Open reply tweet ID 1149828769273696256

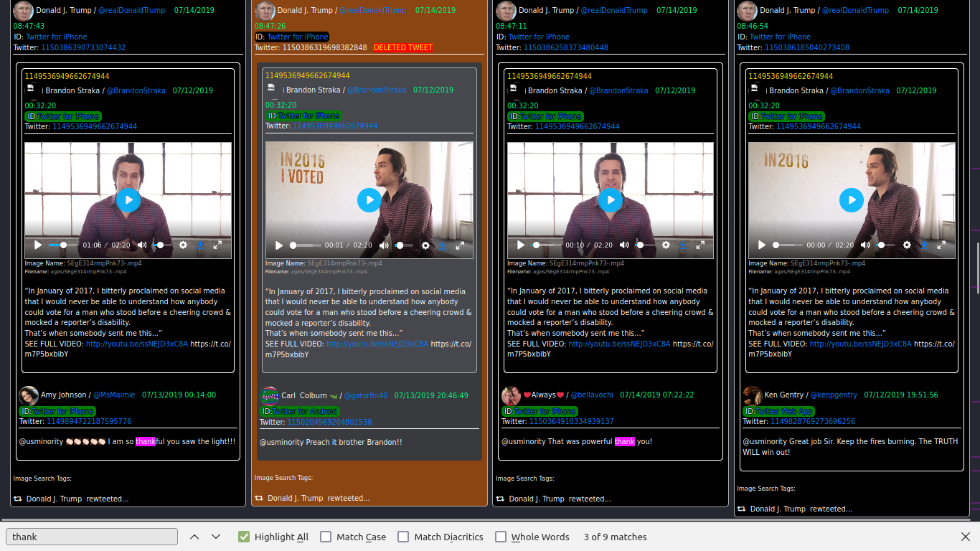pyautogui.click(x=812, y=421)
